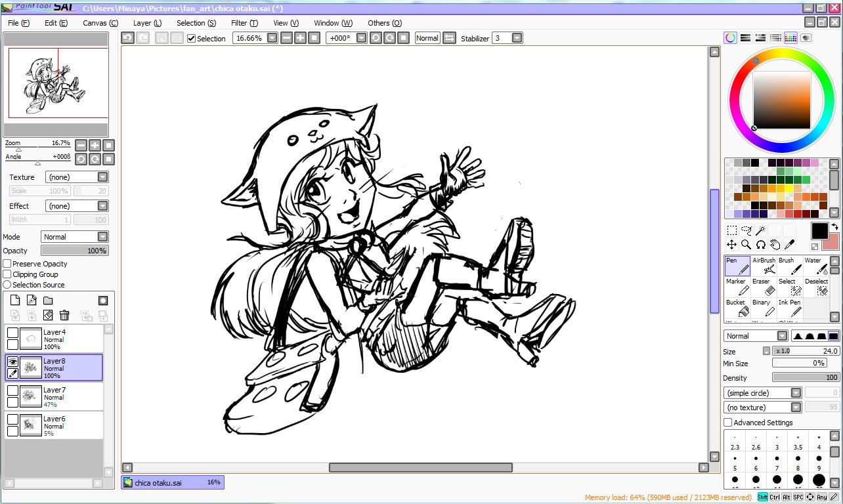
Task: Select the Bucket fill tool
Action: point(737,308)
